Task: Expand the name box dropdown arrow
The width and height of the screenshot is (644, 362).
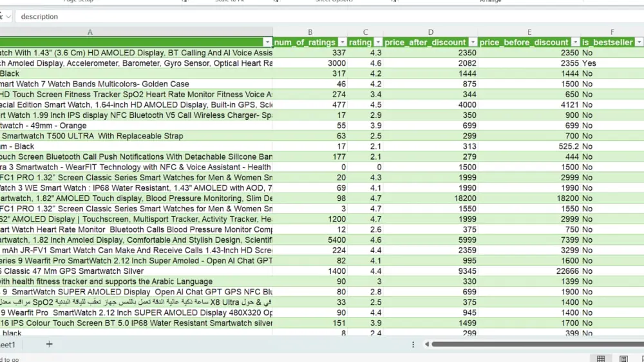Action: coord(8,17)
